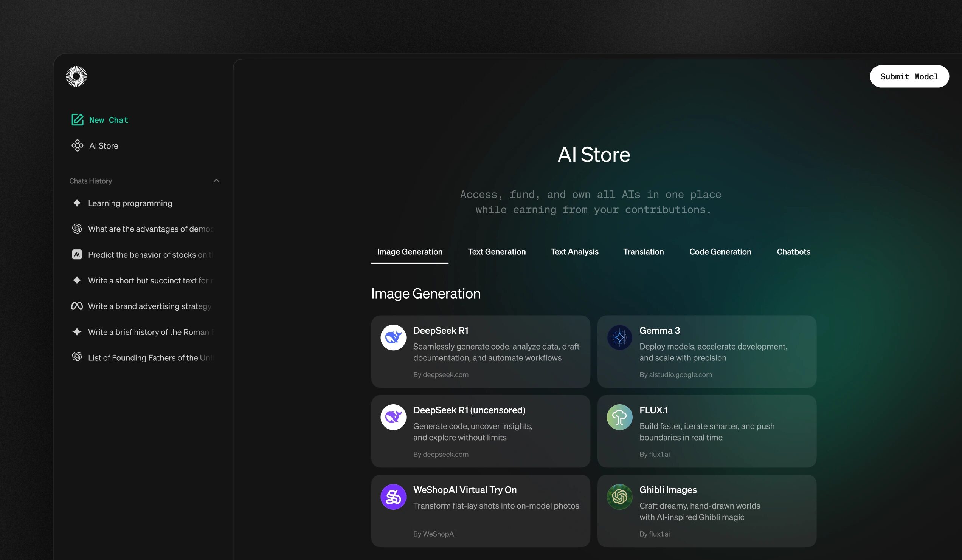962x560 pixels.
Task: Click the Meta icon beside brand advertising chat
Action: pyautogui.click(x=77, y=306)
